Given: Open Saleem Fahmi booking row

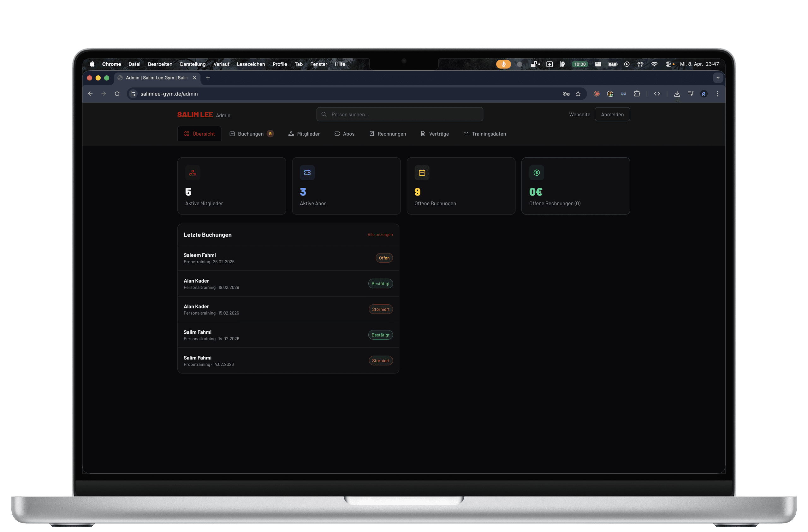Looking at the screenshot, I should (x=288, y=258).
